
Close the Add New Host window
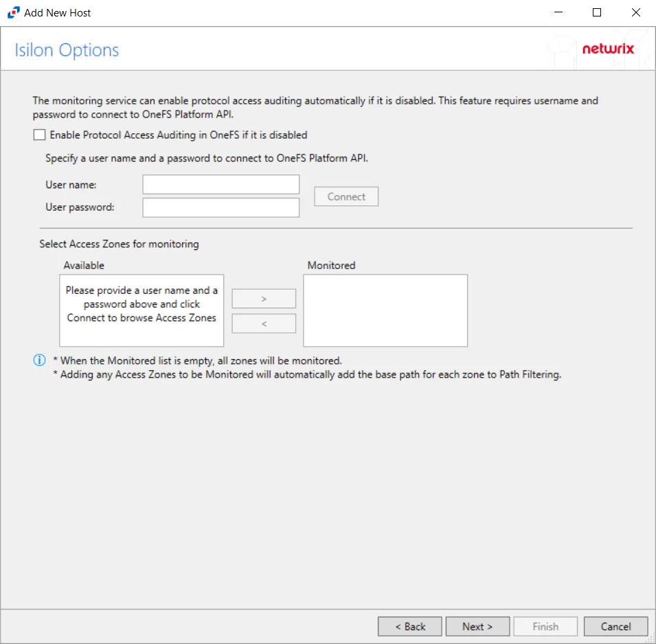(x=636, y=12)
